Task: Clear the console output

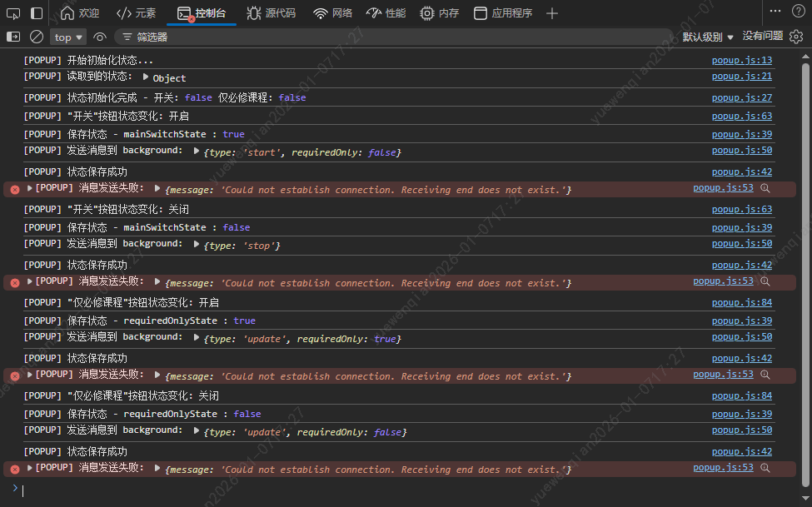Action: pyautogui.click(x=34, y=37)
